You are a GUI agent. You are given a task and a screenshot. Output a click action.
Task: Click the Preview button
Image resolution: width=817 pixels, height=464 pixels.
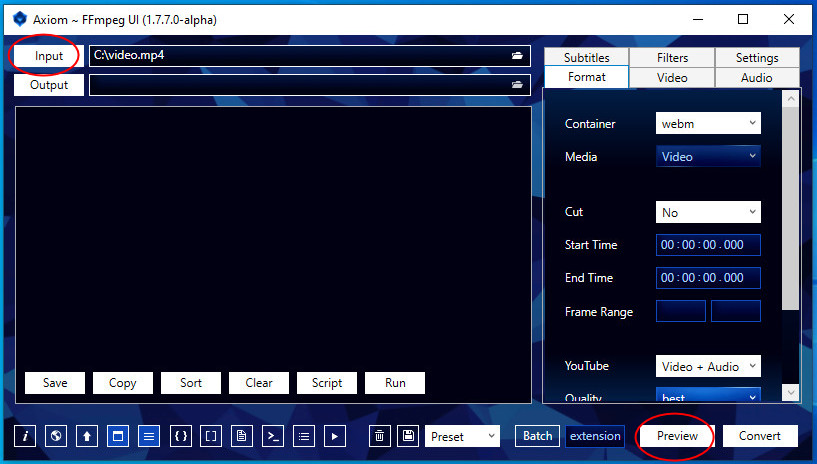point(677,436)
